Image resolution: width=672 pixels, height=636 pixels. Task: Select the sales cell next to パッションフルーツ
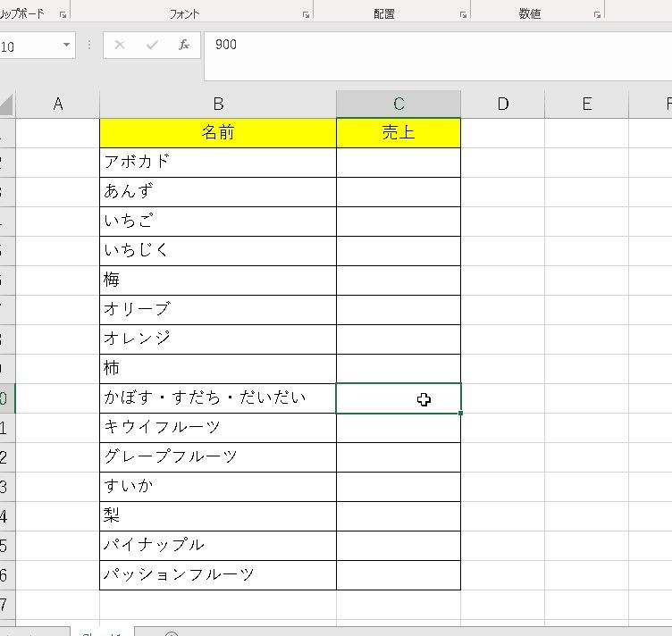[x=399, y=574]
